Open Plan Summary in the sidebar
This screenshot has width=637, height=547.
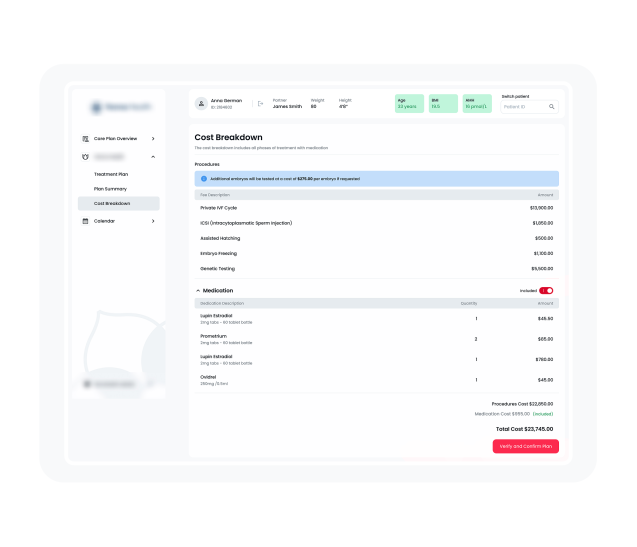point(110,188)
